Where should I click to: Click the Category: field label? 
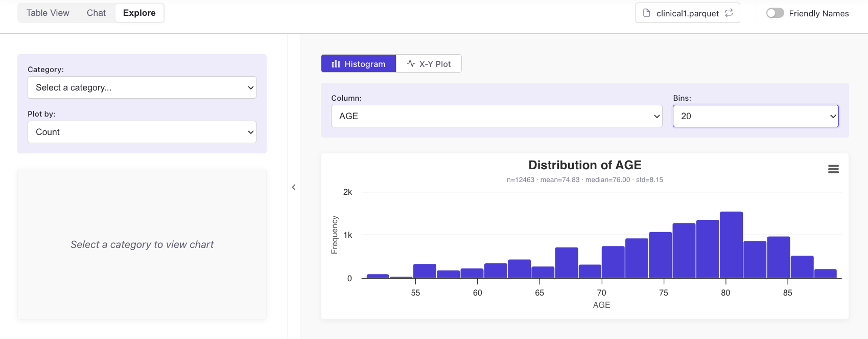[x=45, y=70]
